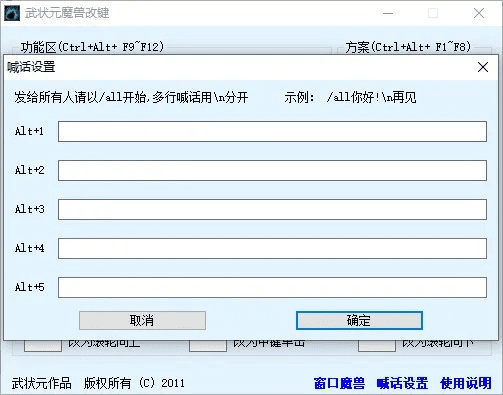This screenshot has width=503, height=395.
Task: Open the 使用说明 help link
Action: [466, 383]
